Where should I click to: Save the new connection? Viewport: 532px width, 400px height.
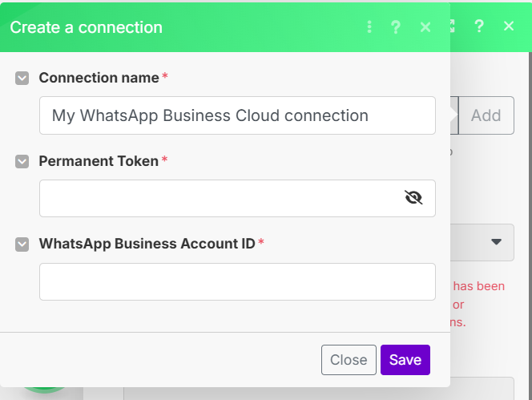click(405, 360)
